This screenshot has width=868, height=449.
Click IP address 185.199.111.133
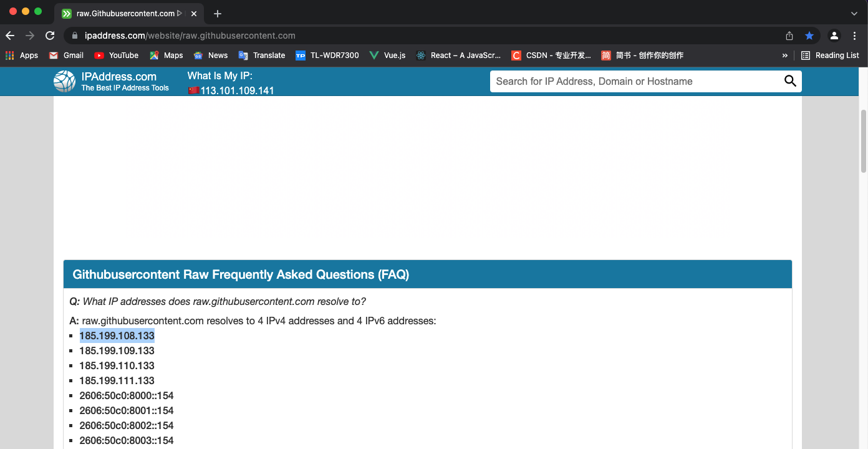117,380
